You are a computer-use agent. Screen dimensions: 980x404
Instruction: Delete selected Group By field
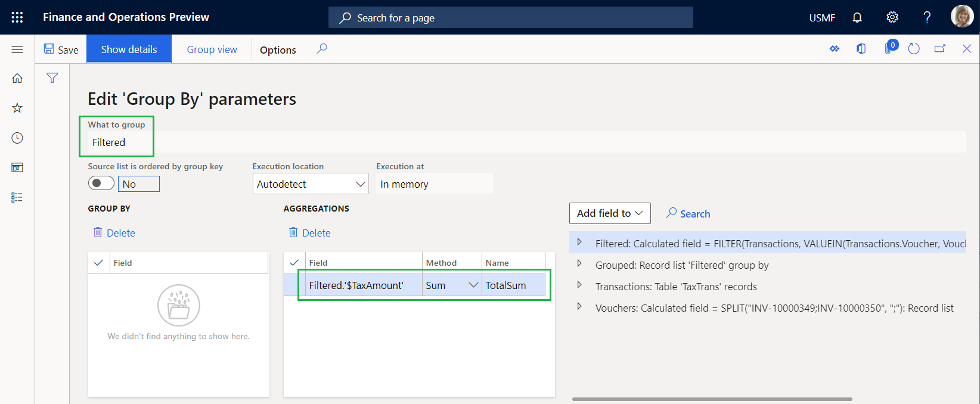[114, 233]
